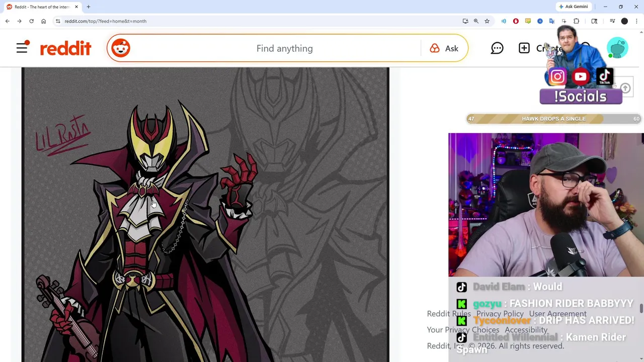Screen dimensions: 644x362
Task: Click the yellow note extension icon
Action: pyautogui.click(x=528, y=21)
